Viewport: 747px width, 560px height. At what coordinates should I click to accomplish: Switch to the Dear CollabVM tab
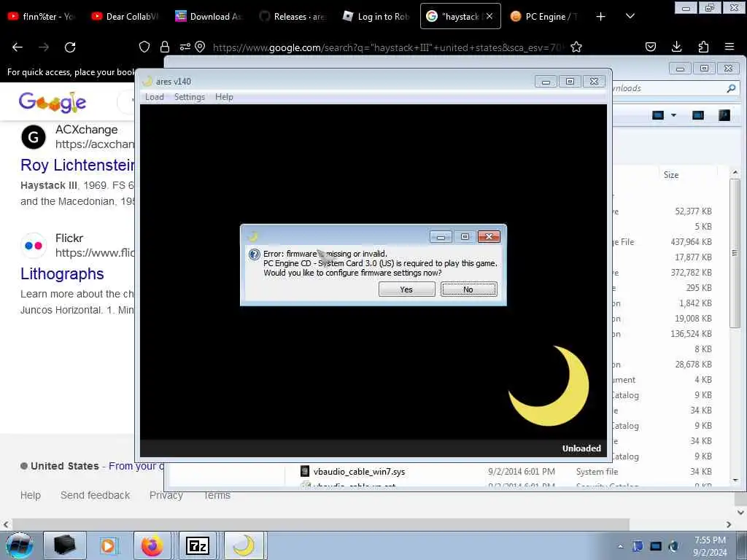pyautogui.click(x=125, y=16)
